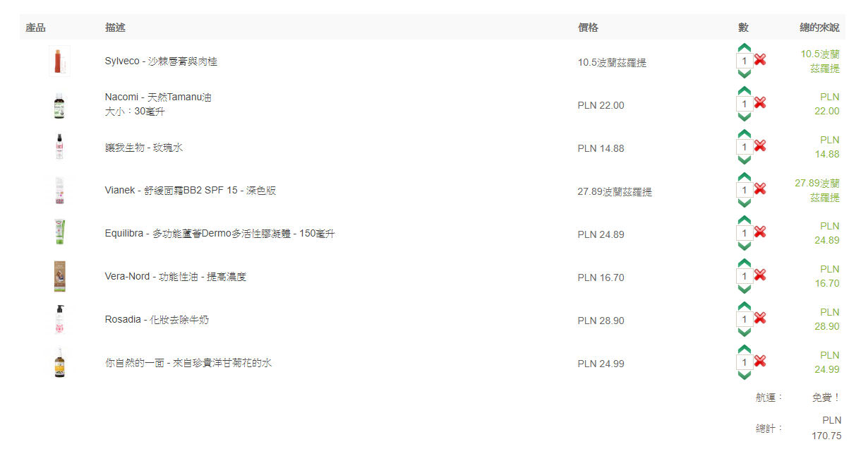Delete Vianek BB2 SPF 15 cream item
The height and width of the screenshot is (454, 868).
[x=760, y=189]
